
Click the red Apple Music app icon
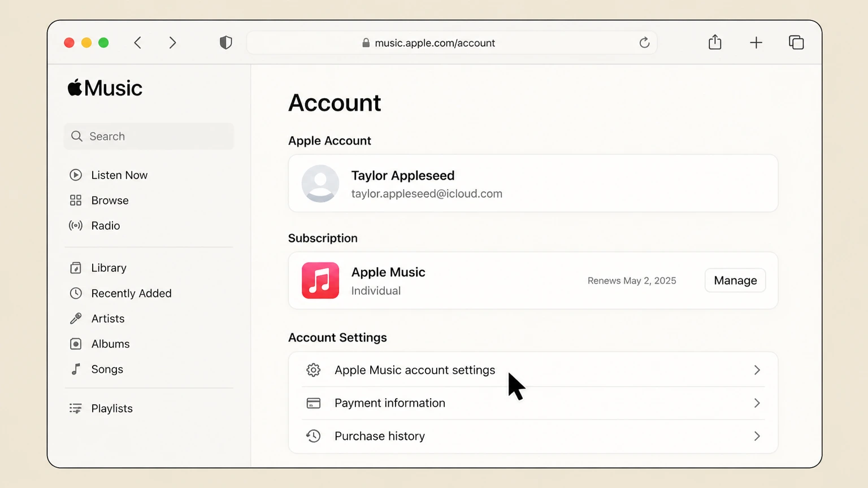click(x=320, y=280)
